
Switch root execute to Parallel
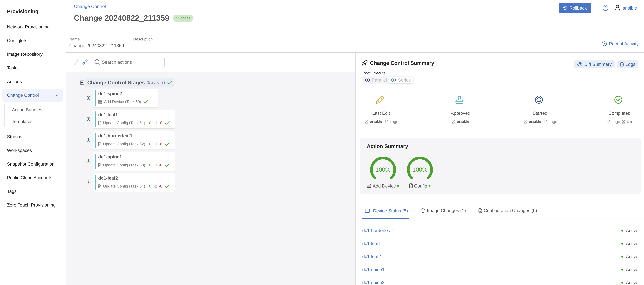(x=376, y=80)
